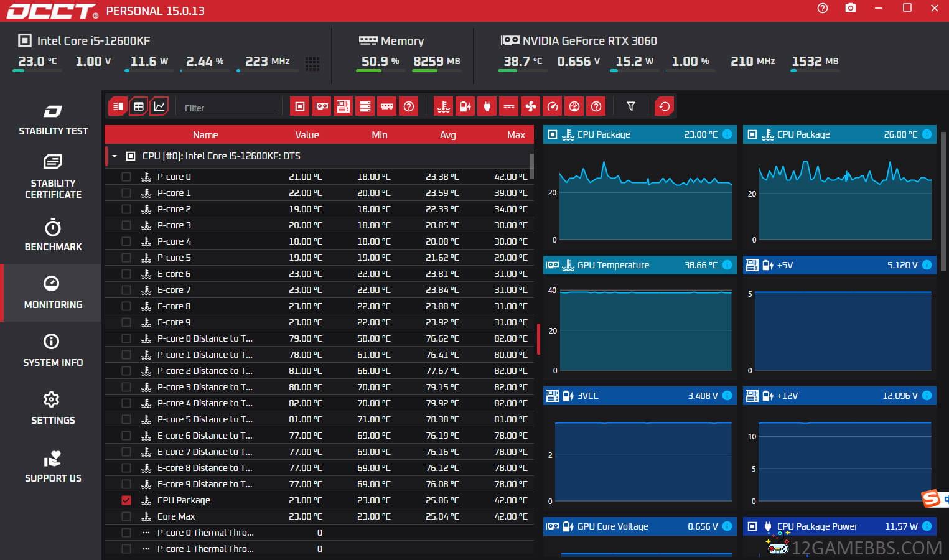The width and height of the screenshot is (949, 560).
Task: Click the temperature sensor filter icon
Action: point(444,106)
